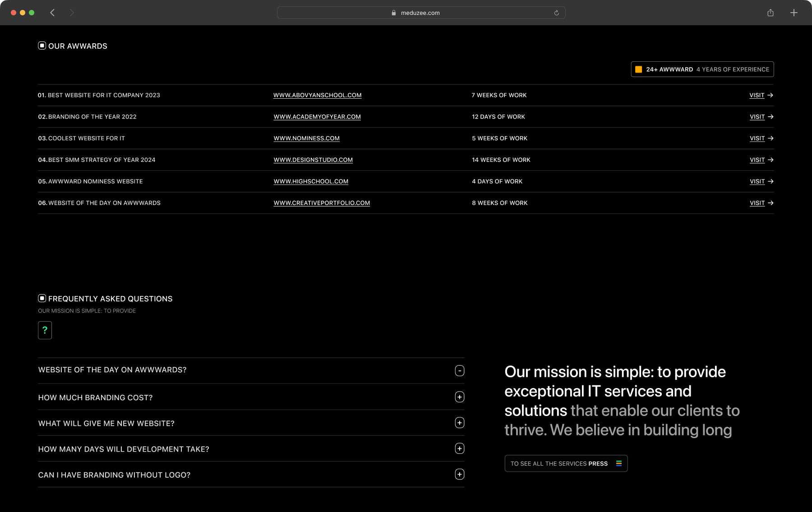
Task: Collapse the Website of the Day question
Action: (459, 370)
